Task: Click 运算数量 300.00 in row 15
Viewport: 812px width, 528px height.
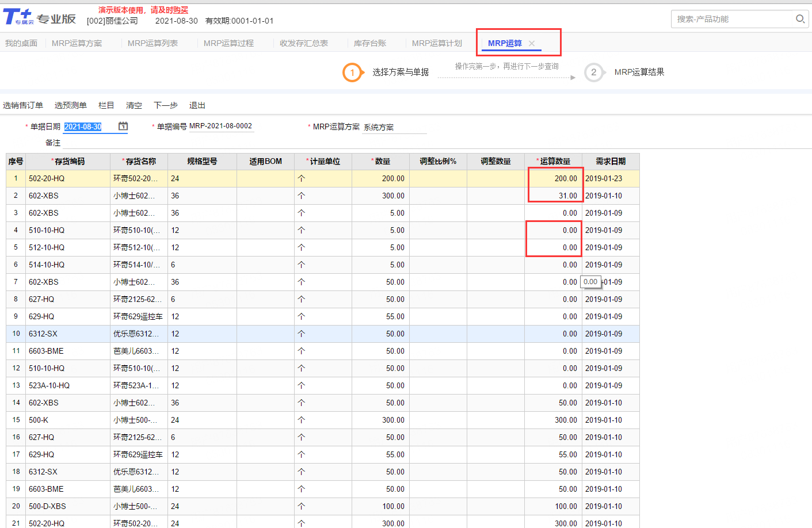Action: [554, 420]
